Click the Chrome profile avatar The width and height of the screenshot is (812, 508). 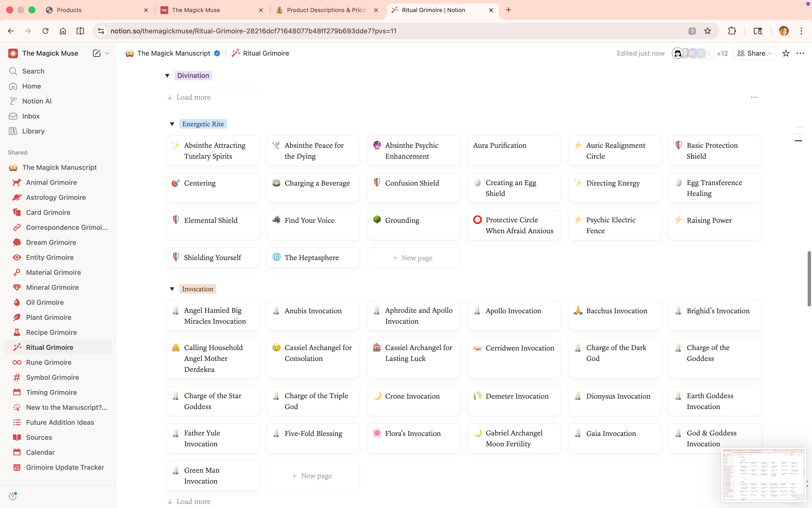click(784, 31)
